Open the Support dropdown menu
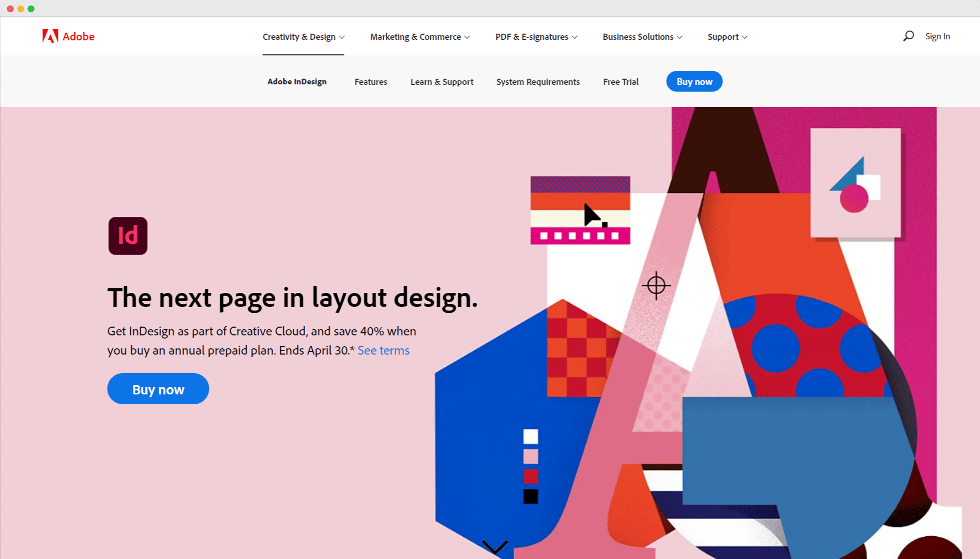This screenshot has width=980, height=559. [728, 37]
